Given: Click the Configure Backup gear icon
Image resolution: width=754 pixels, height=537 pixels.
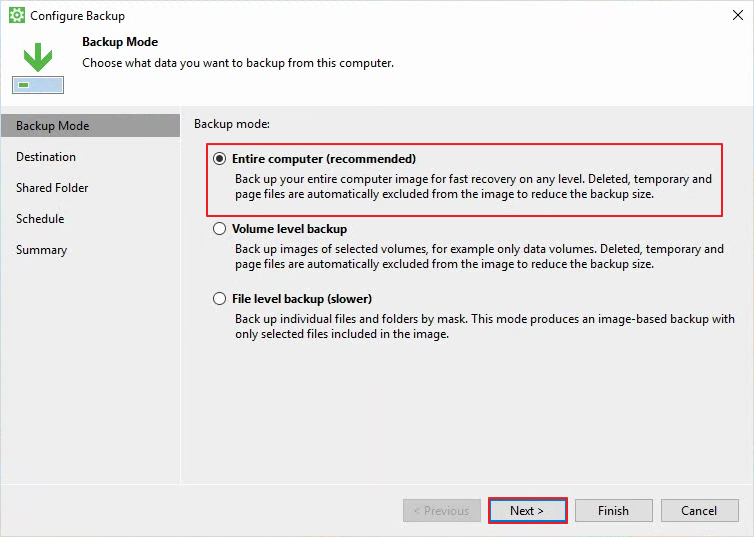Looking at the screenshot, I should tap(17, 15).
